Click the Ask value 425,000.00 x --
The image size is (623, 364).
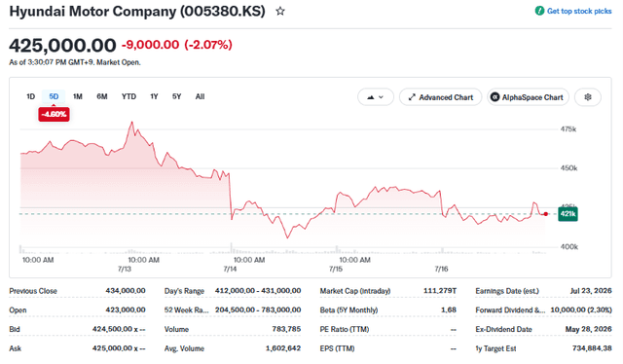click(x=119, y=348)
